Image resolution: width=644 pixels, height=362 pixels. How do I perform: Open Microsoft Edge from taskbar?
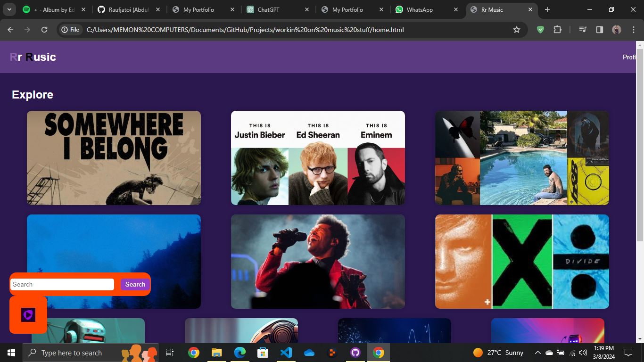239,353
